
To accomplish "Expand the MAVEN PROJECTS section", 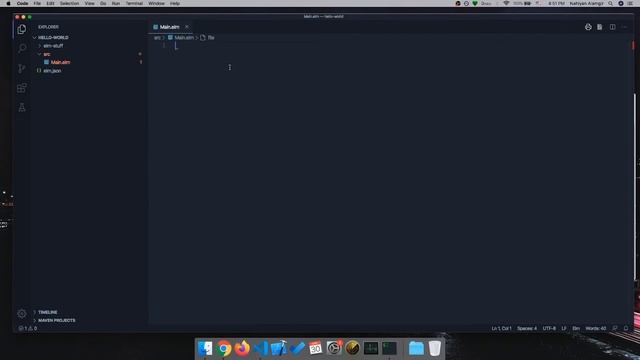I will click(x=56, y=320).
